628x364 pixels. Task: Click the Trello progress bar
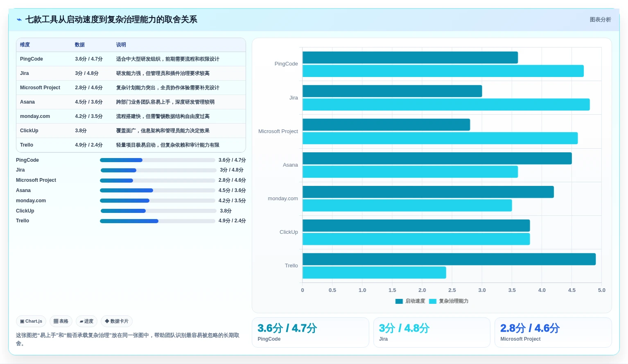point(158,221)
